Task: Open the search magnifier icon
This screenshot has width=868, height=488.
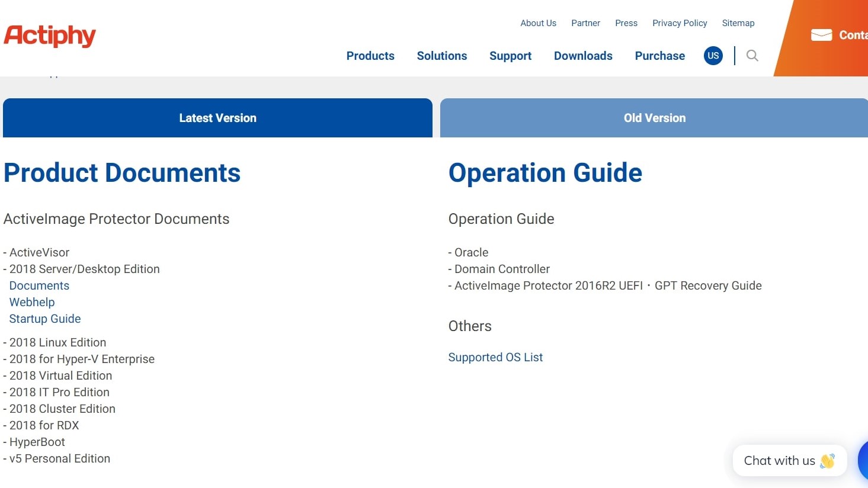Action: tap(752, 56)
